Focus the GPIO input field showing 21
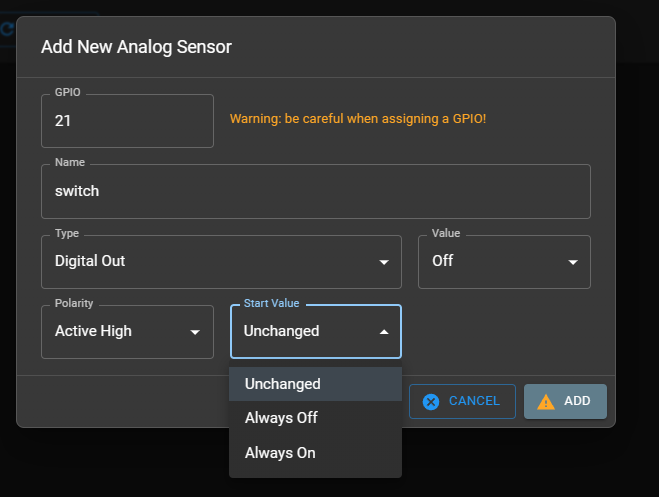659x497 pixels. pyautogui.click(x=127, y=120)
